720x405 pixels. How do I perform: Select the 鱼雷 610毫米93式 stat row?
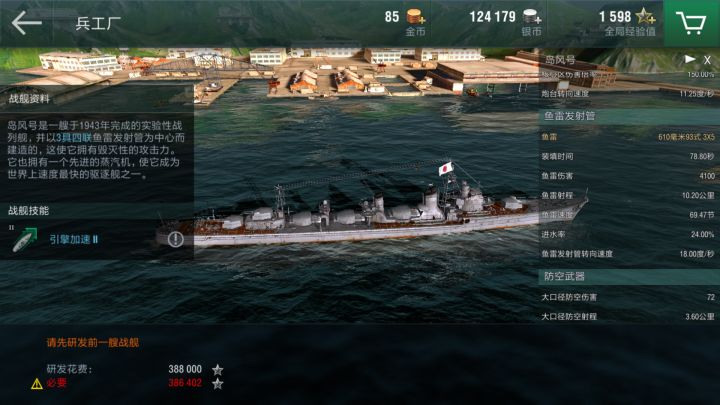628,137
